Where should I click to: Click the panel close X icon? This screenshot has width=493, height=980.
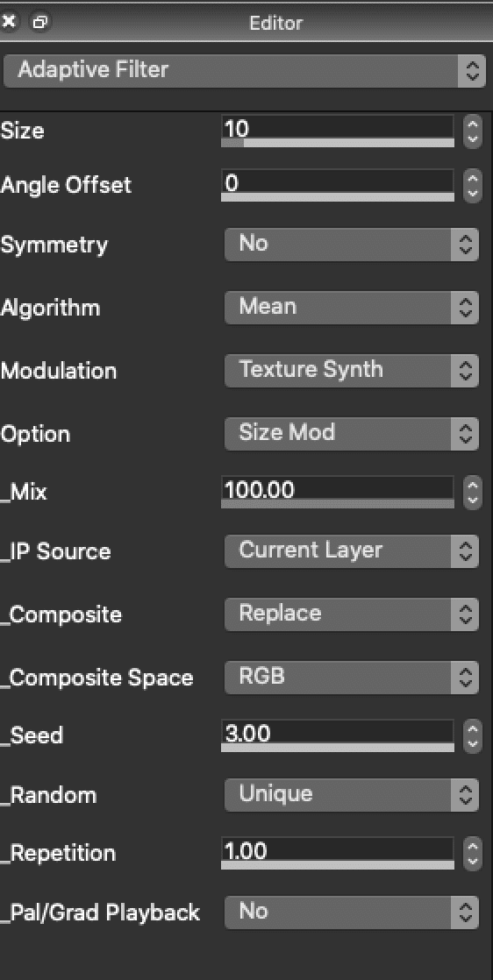(9, 23)
